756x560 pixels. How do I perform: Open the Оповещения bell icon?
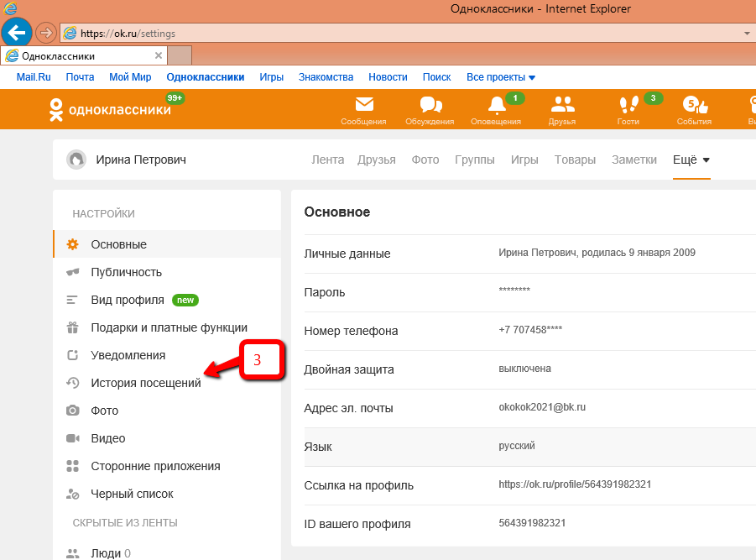click(497, 104)
